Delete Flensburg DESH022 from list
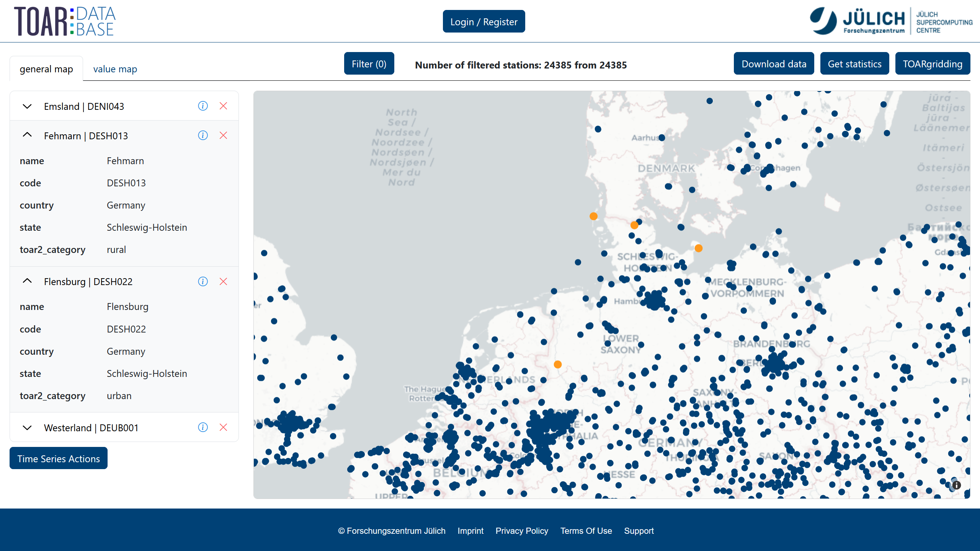 (224, 282)
